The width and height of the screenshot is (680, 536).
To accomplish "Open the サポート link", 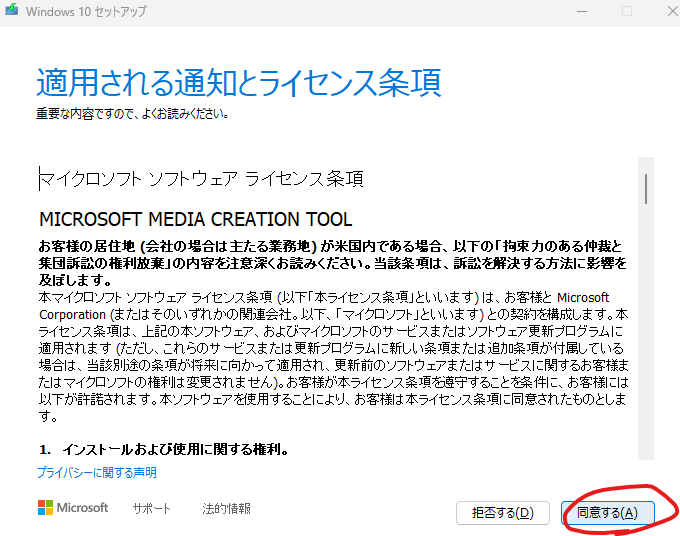I will coord(152,508).
